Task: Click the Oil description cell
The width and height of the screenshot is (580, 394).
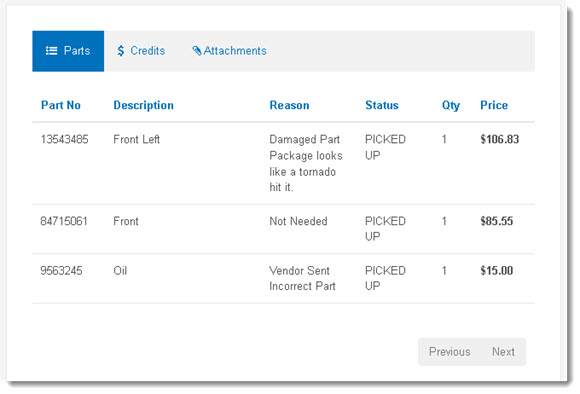Action: [120, 270]
